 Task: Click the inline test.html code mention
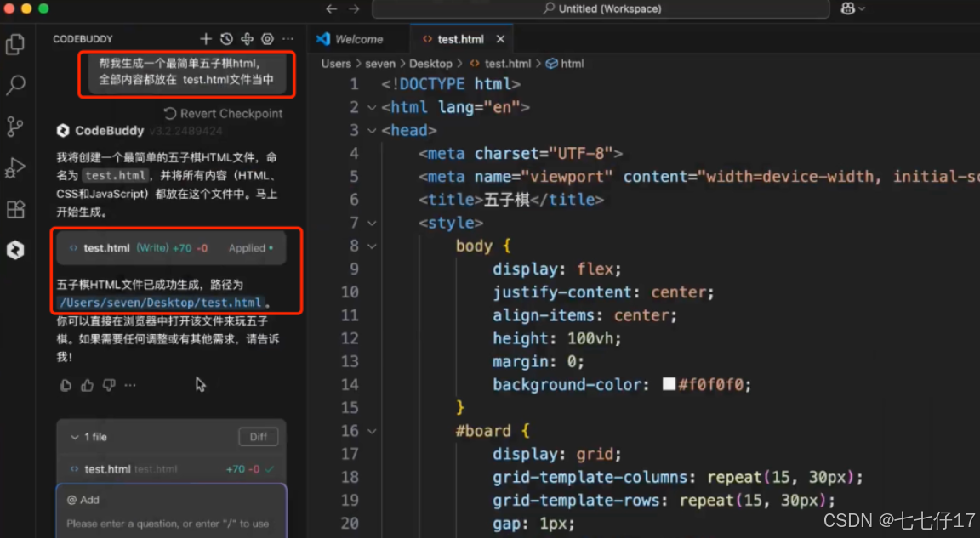[x=117, y=175]
